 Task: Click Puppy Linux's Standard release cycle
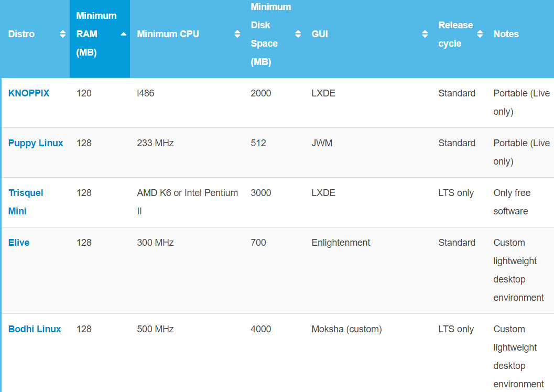(x=457, y=143)
